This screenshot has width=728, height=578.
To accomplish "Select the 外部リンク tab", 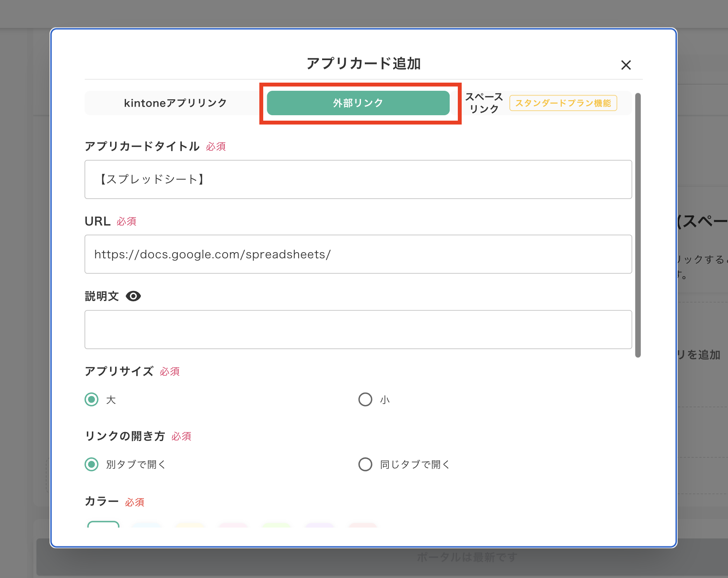I will 357,103.
